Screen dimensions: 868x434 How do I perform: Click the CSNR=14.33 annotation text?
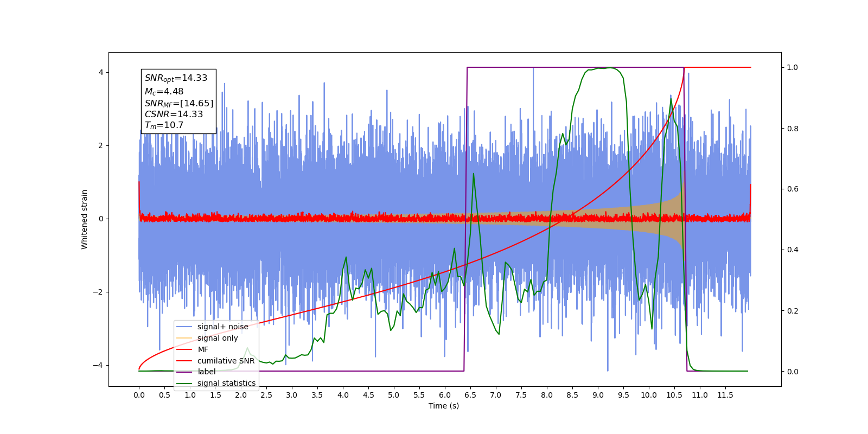tap(174, 114)
